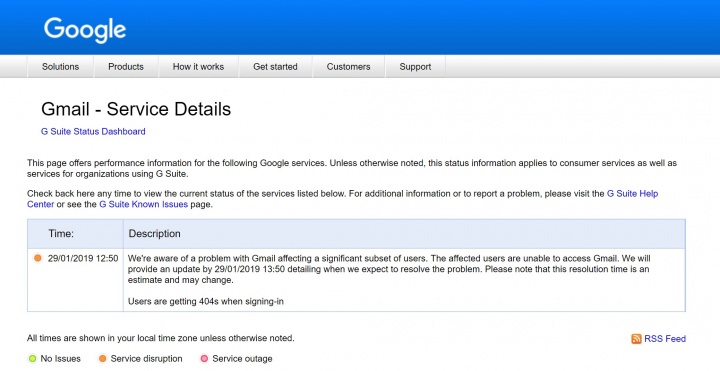Click the 'We're aware of a problem with Gmail' paragraph
This screenshot has width=720, height=371.
tap(389, 269)
